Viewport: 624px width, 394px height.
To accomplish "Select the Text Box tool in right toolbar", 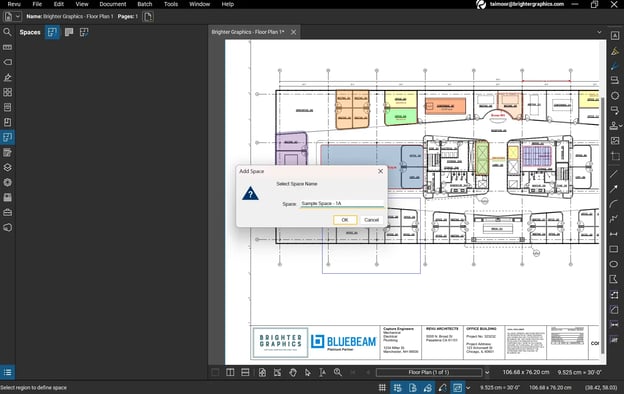I will pos(614,36).
